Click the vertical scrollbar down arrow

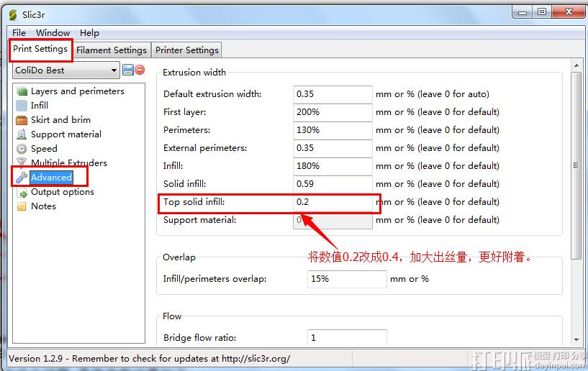click(x=576, y=339)
